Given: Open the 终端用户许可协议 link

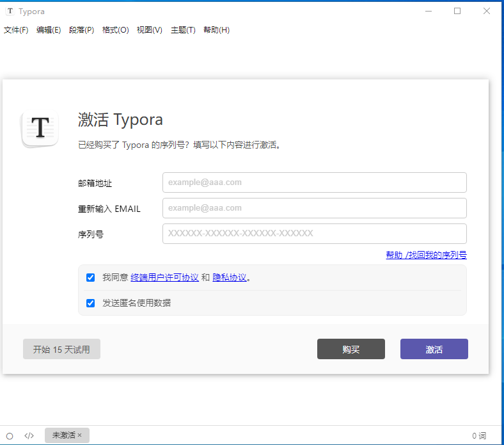Looking at the screenshot, I should point(164,277).
